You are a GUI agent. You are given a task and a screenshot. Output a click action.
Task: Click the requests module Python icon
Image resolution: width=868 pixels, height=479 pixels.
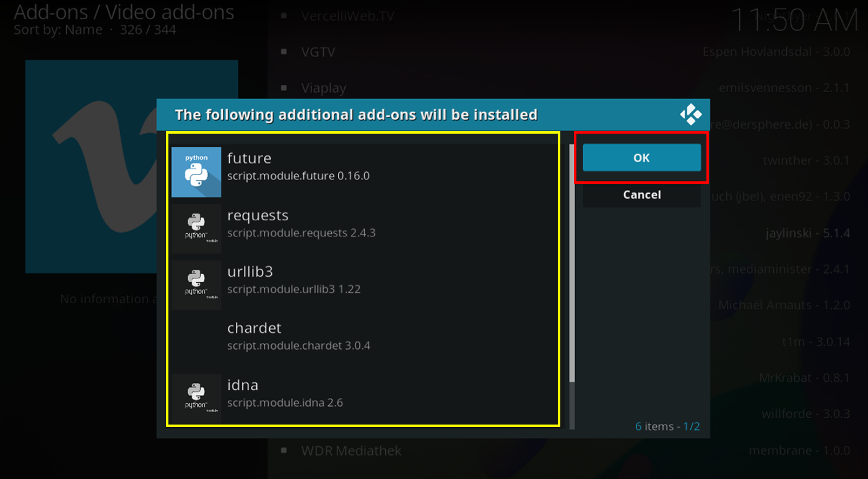pos(196,229)
